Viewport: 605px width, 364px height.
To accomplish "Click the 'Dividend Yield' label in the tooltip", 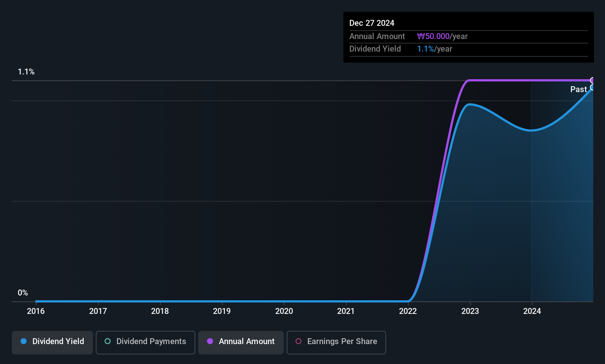I will click(x=375, y=49).
